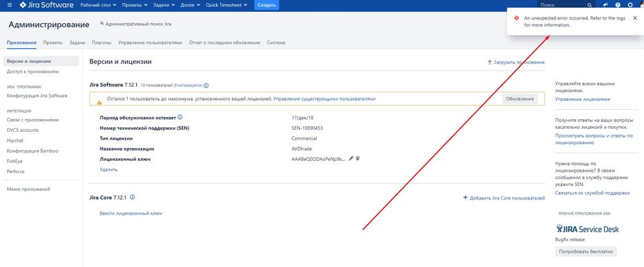The height and width of the screenshot is (267, 644).
Task: Click info icon beside maintenance period label
Action: click(180, 117)
